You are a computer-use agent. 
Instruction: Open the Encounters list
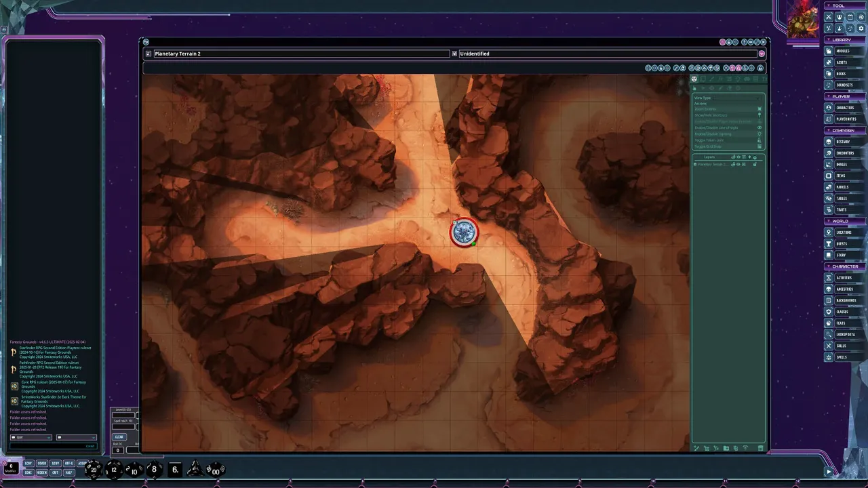pos(845,153)
